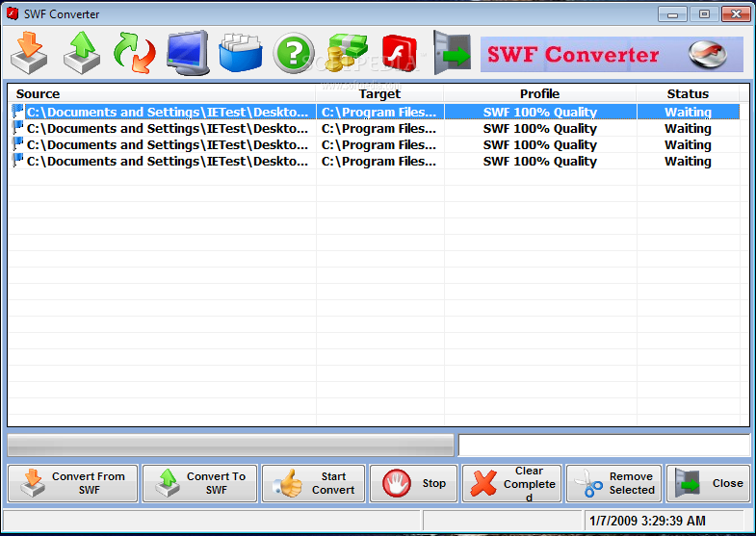Click the white status text field beside progress bar

tap(604, 445)
